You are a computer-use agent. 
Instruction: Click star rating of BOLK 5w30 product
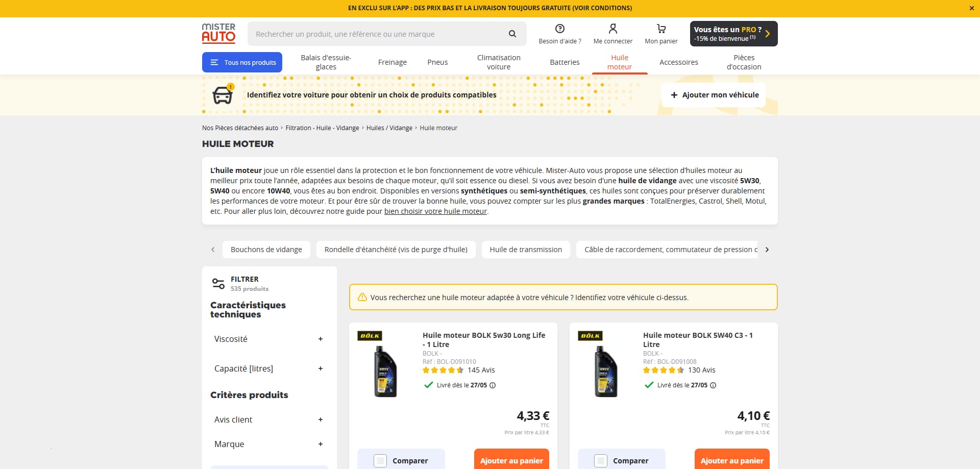(443, 370)
